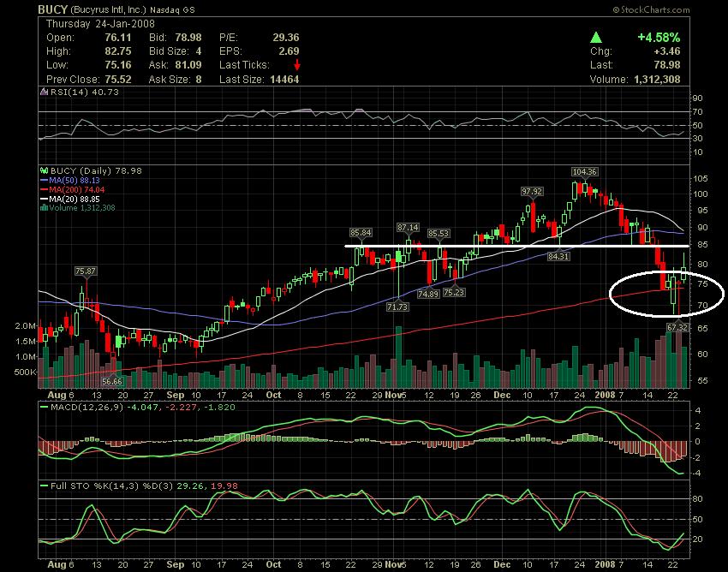Click the 500K volume axis label

tap(26, 372)
